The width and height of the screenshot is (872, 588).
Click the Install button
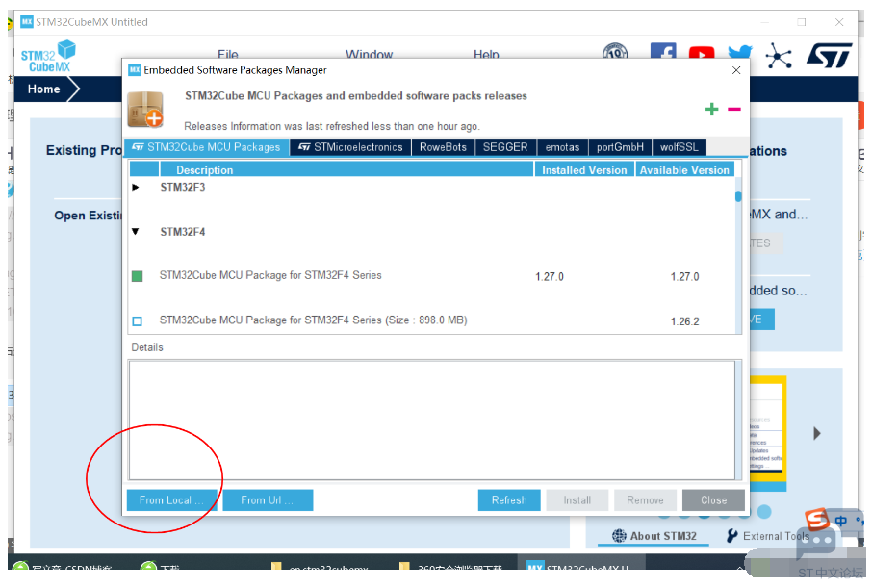pyautogui.click(x=577, y=500)
